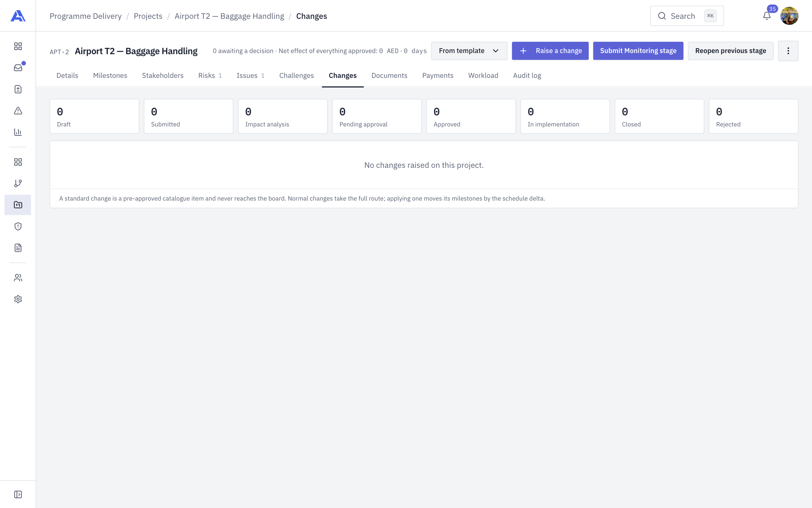The image size is (812, 508).
Task: Open the plus-minus document sidebar icon
Action: coord(18,89)
